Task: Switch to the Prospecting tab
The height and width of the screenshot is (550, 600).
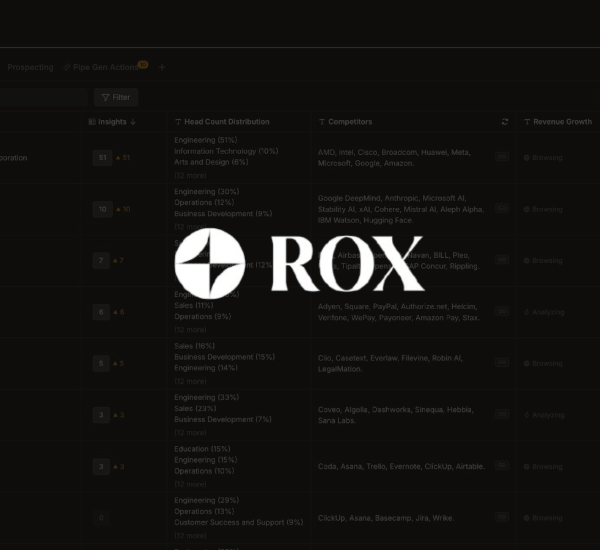Action: [30, 67]
